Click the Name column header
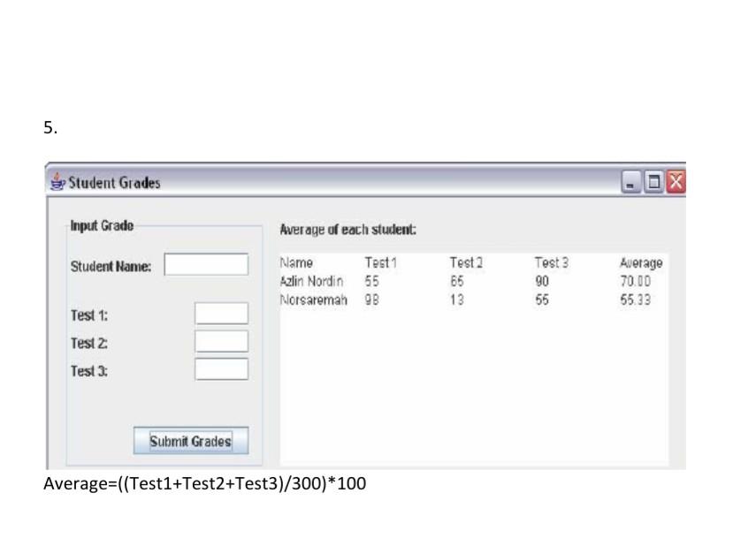The width and height of the screenshot is (756, 546). (294, 262)
